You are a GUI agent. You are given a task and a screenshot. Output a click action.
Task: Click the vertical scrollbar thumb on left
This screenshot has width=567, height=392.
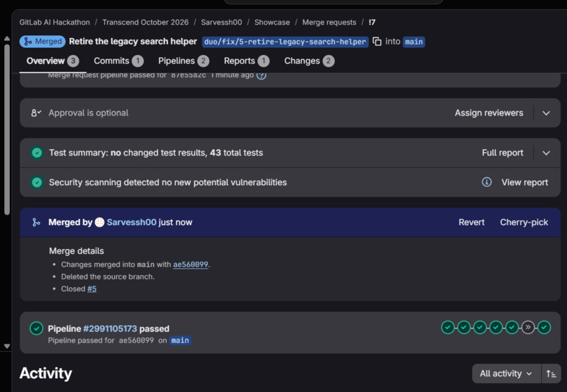pyautogui.click(x=7, y=129)
